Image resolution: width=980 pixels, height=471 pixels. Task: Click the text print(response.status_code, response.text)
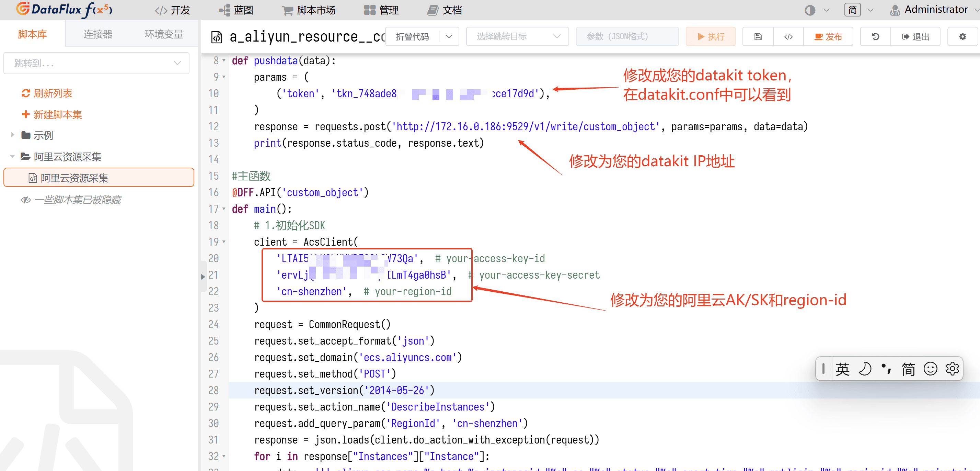point(369,143)
